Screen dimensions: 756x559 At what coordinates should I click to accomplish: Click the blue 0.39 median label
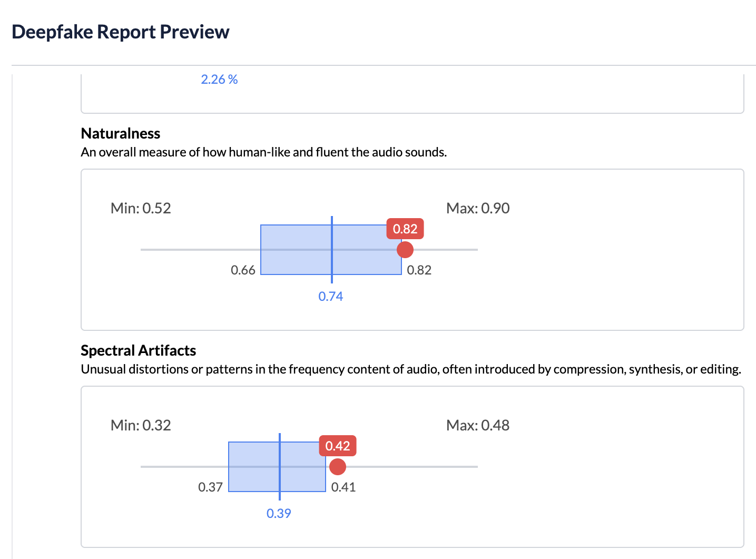pyautogui.click(x=279, y=514)
